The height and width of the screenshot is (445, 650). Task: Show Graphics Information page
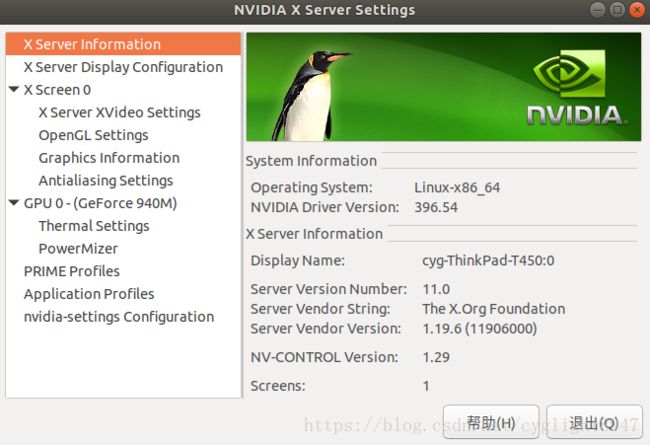tap(109, 158)
